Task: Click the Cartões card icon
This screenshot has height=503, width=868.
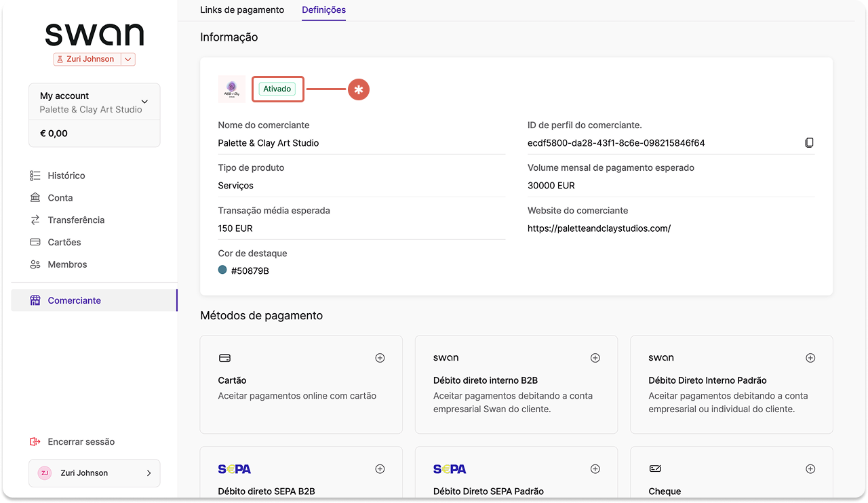Action: pyautogui.click(x=35, y=242)
